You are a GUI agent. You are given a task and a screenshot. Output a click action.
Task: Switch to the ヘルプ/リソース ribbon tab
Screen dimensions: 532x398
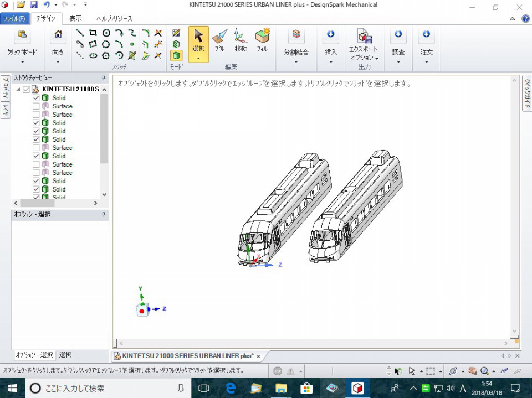point(114,19)
